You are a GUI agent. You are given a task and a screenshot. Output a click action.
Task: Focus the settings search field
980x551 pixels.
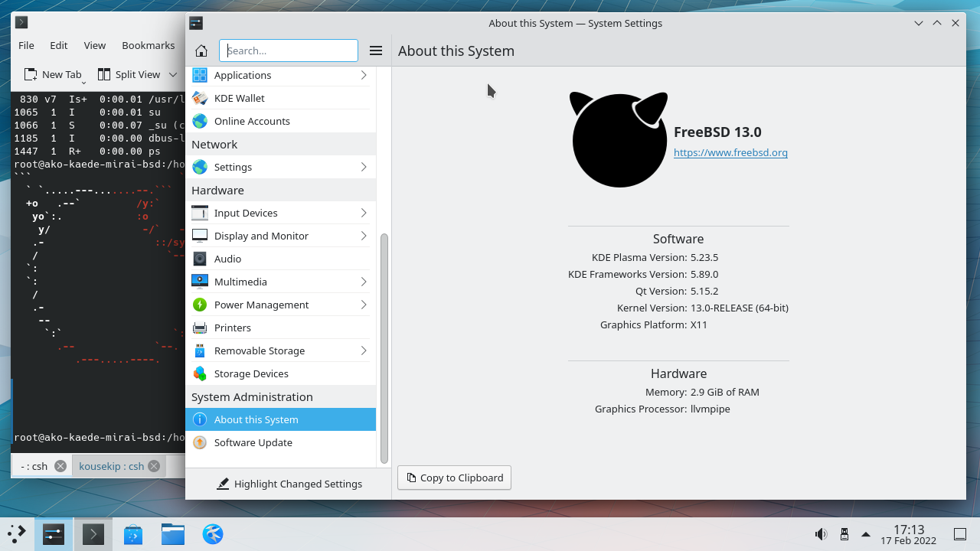click(289, 51)
